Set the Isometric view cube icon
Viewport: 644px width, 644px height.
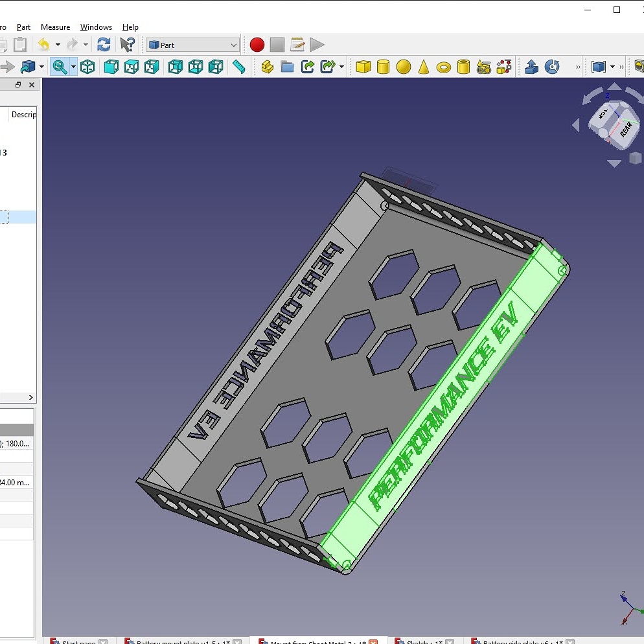click(x=87, y=67)
